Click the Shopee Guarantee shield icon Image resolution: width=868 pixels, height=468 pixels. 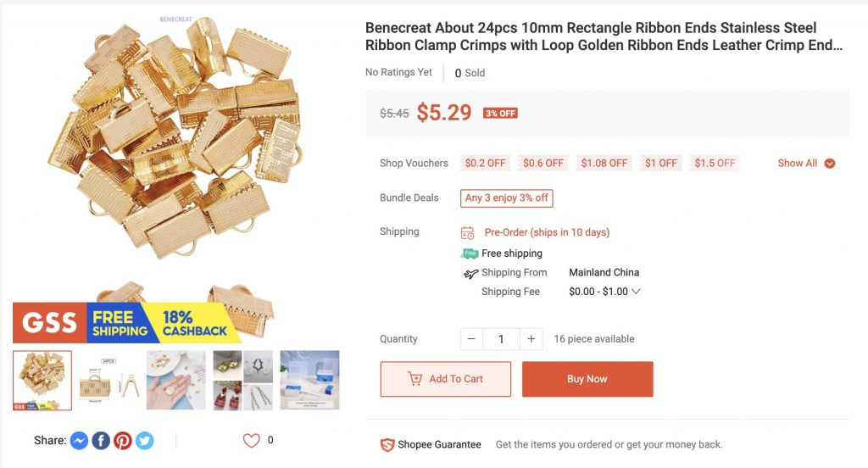387,445
